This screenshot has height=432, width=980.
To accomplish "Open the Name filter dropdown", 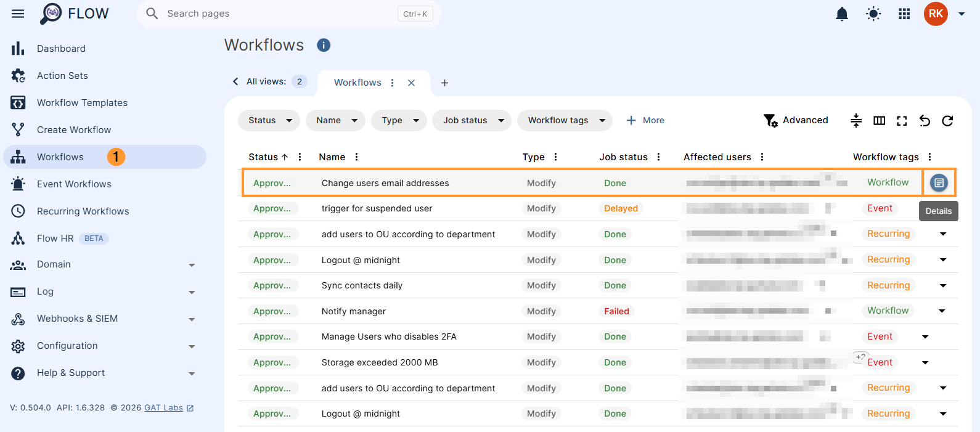I will [x=336, y=120].
